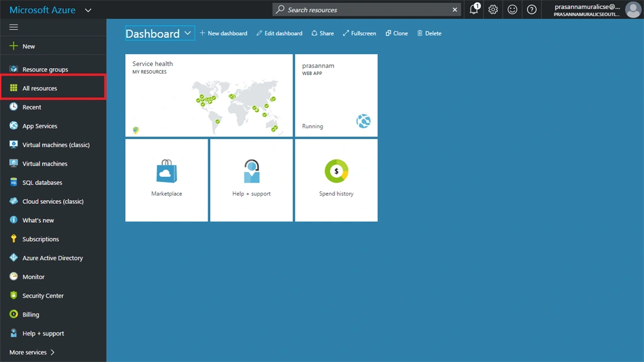Click the feedback smiley icon
The width and height of the screenshot is (644, 362).
[512, 9]
